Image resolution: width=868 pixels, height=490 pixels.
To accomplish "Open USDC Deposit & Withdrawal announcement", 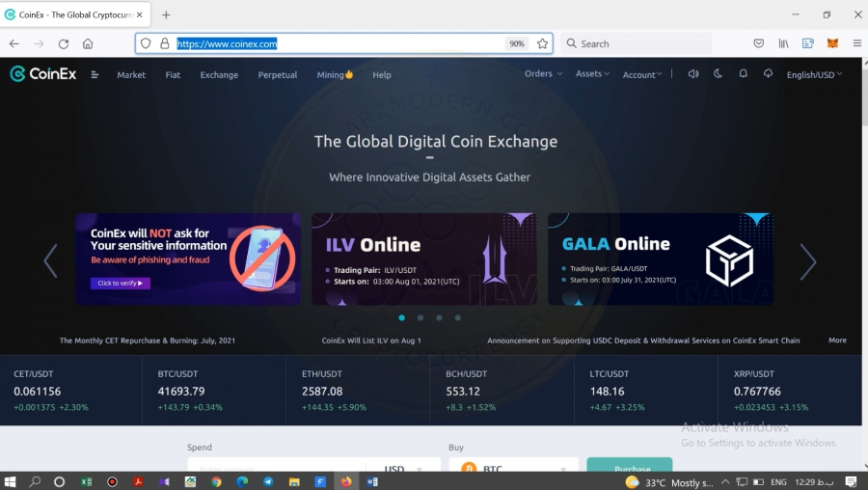I will click(x=643, y=340).
